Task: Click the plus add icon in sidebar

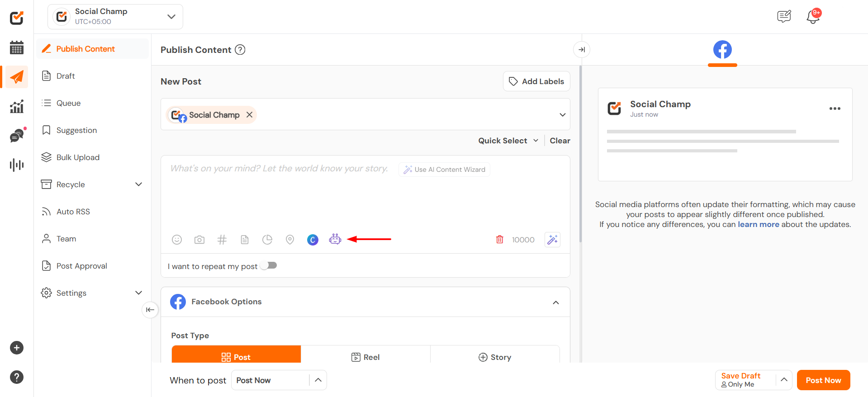Action: coord(17,348)
